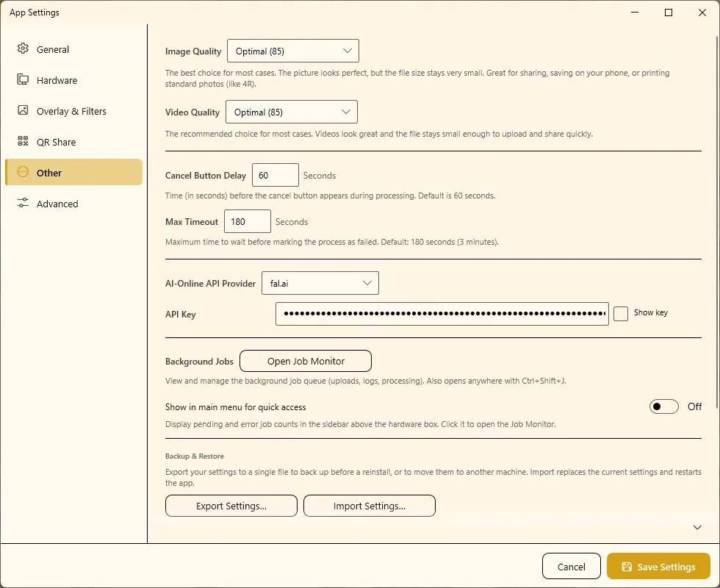Click the 'Image Quality' label
This screenshot has height=588, width=720.
click(x=193, y=51)
